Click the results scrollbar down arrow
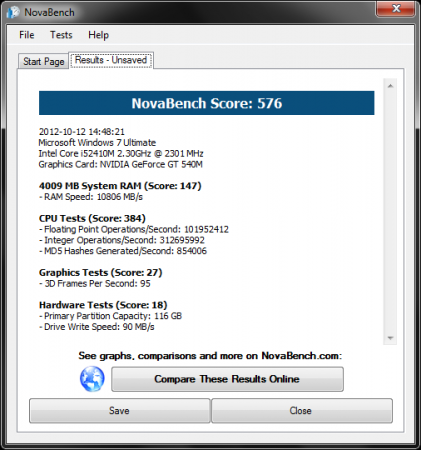This screenshot has height=450, width=421. [390, 338]
